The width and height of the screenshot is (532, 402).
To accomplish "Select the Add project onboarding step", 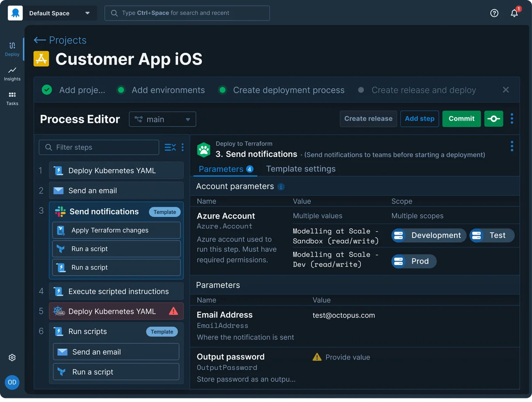I will [74, 90].
